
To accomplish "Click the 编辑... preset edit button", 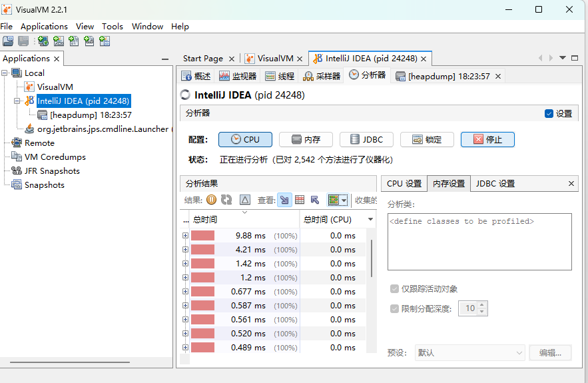I will [x=550, y=352].
